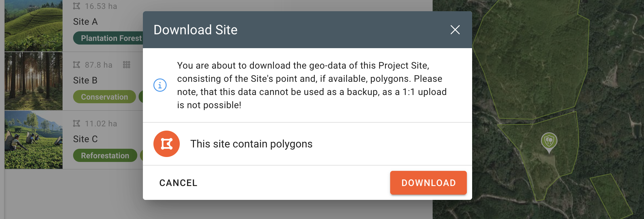Viewport: 644px width, 219px height.
Task: Select the Reforestation tag
Action: point(105,156)
